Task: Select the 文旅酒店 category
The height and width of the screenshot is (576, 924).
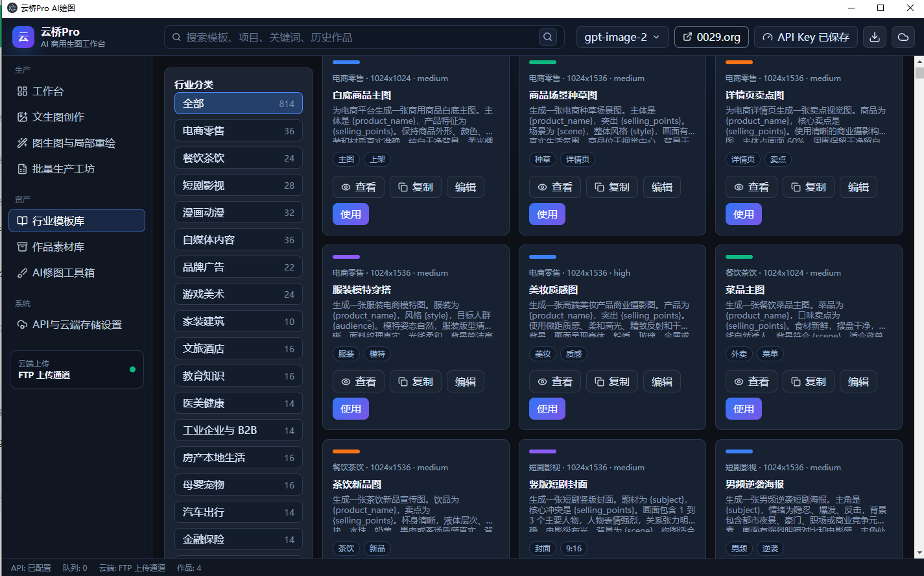Action: [239, 348]
